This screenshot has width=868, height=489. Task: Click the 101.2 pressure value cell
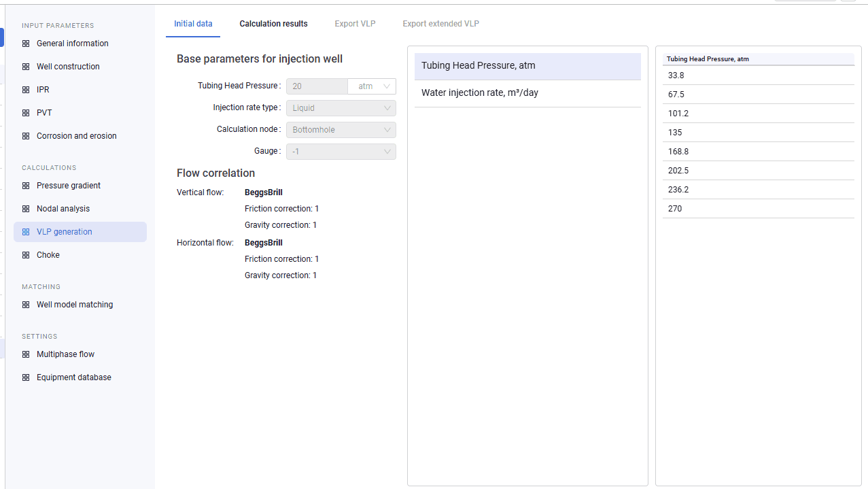759,114
